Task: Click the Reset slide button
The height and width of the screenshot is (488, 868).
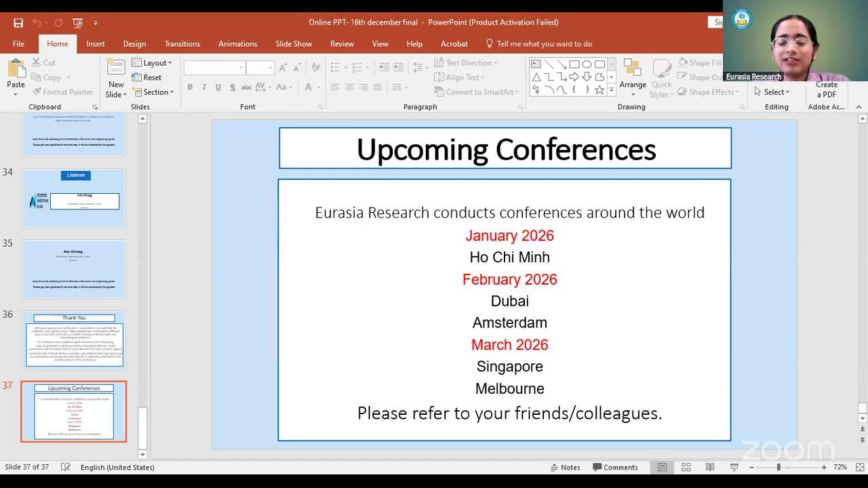Action: (x=146, y=77)
